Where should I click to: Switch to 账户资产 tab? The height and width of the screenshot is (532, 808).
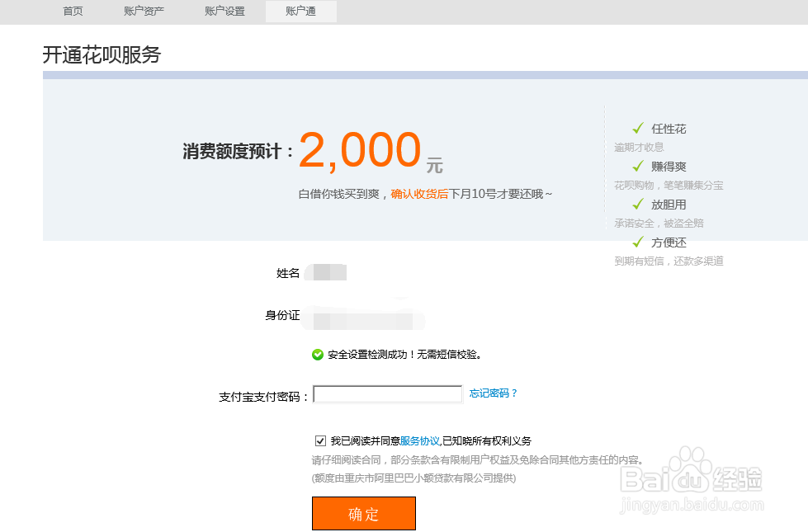(x=144, y=12)
